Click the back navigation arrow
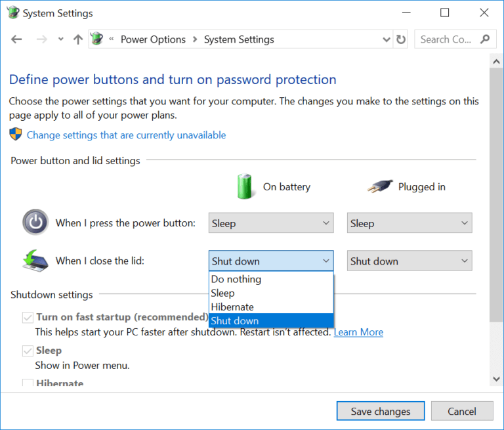The width and height of the screenshot is (504, 430). (x=16, y=39)
